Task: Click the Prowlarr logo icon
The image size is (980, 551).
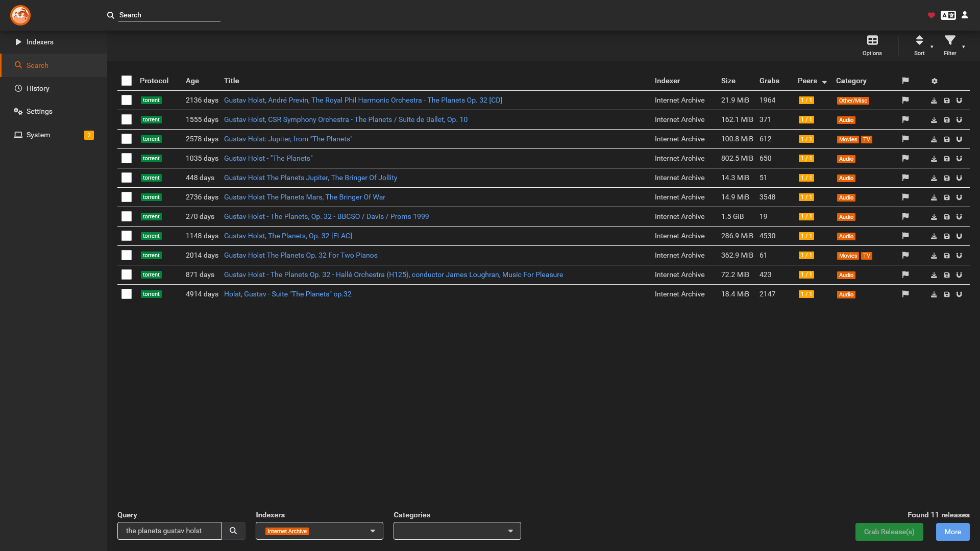Action: 20,15
